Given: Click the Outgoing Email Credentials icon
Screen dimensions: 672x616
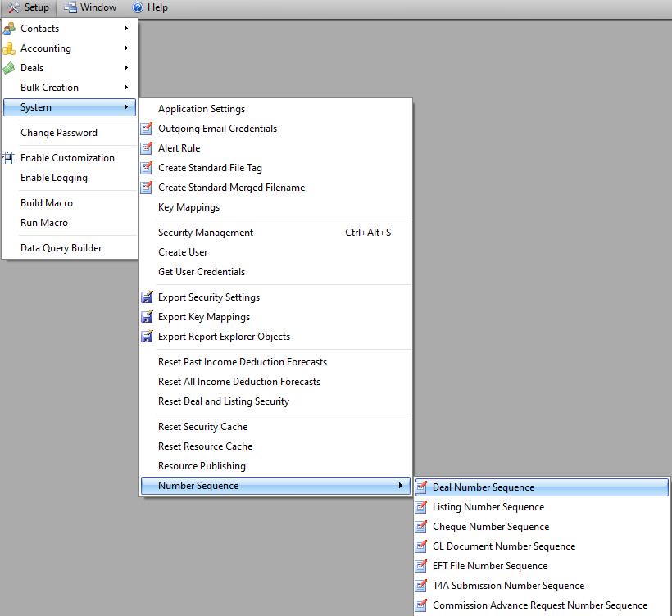Looking at the screenshot, I should pos(148,129).
